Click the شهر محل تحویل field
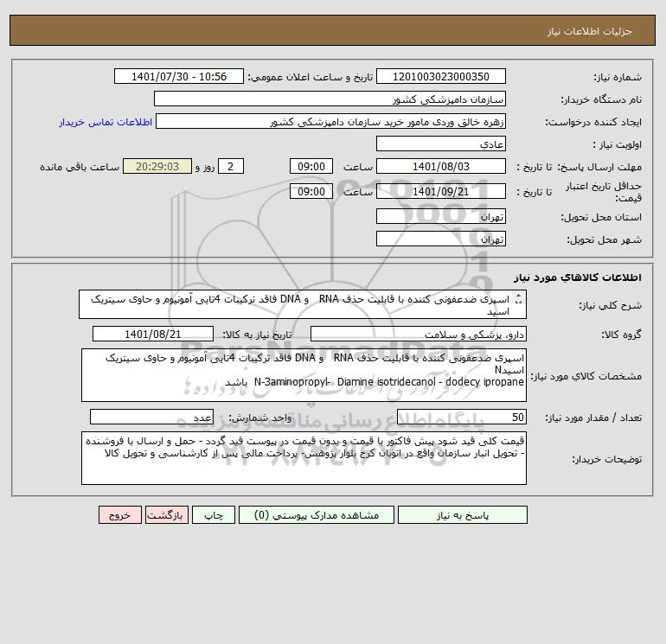 coord(441,239)
